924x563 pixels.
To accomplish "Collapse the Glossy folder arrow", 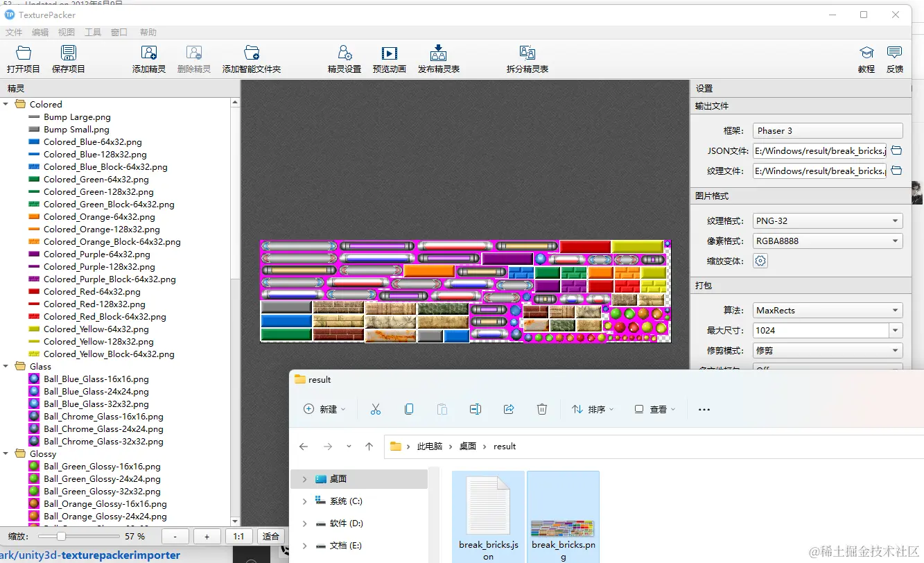I will pyautogui.click(x=6, y=454).
